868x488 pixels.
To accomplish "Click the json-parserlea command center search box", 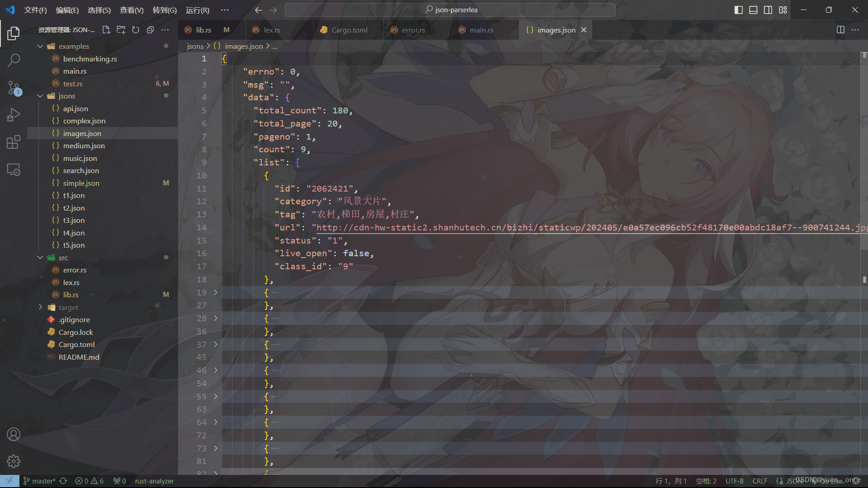I will 450,10.
